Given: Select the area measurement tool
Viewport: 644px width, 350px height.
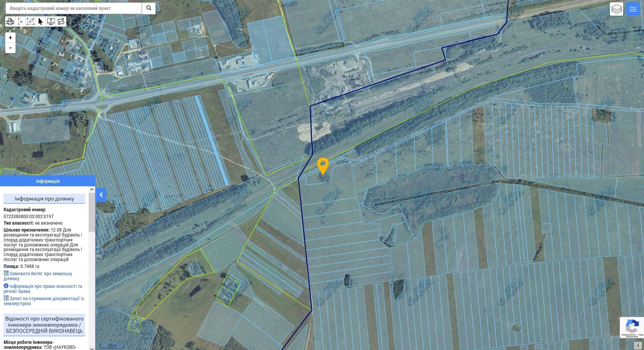Looking at the screenshot, I should pos(30,21).
